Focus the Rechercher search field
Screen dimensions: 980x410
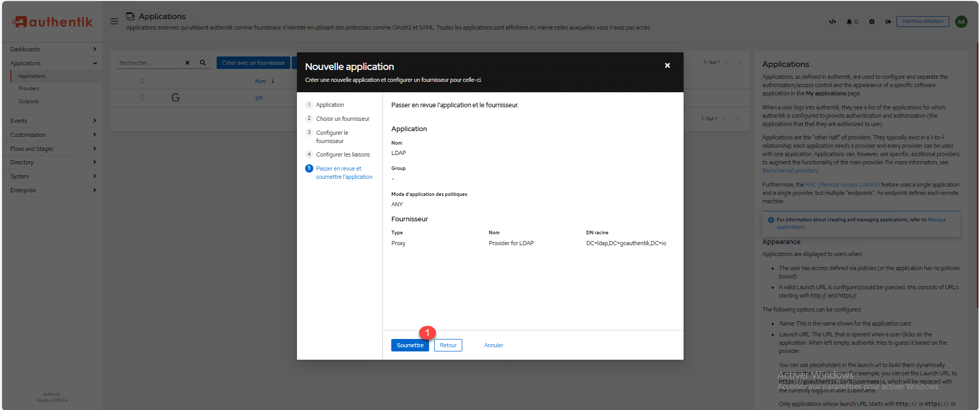(148, 63)
